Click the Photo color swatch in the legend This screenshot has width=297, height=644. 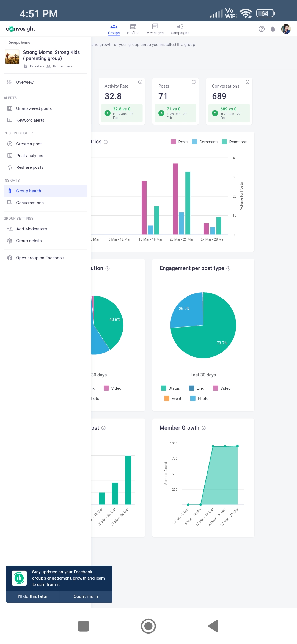(x=193, y=398)
